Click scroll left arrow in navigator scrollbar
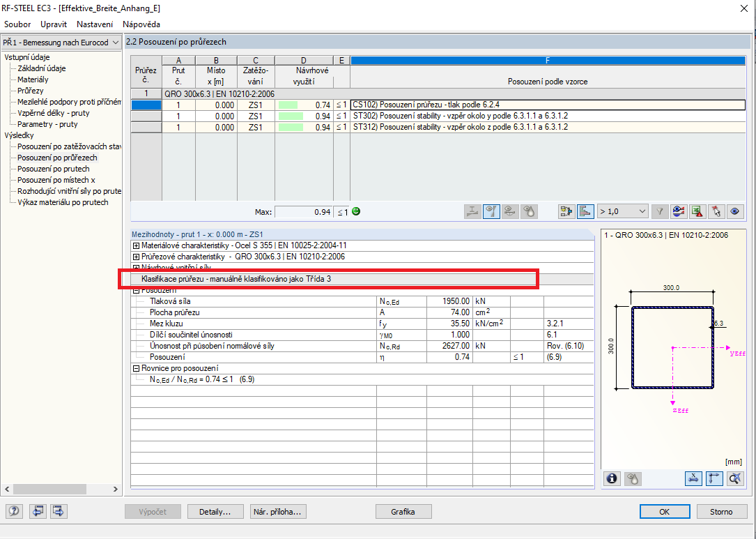Screen dimensions: 756x539 coord(7,489)
